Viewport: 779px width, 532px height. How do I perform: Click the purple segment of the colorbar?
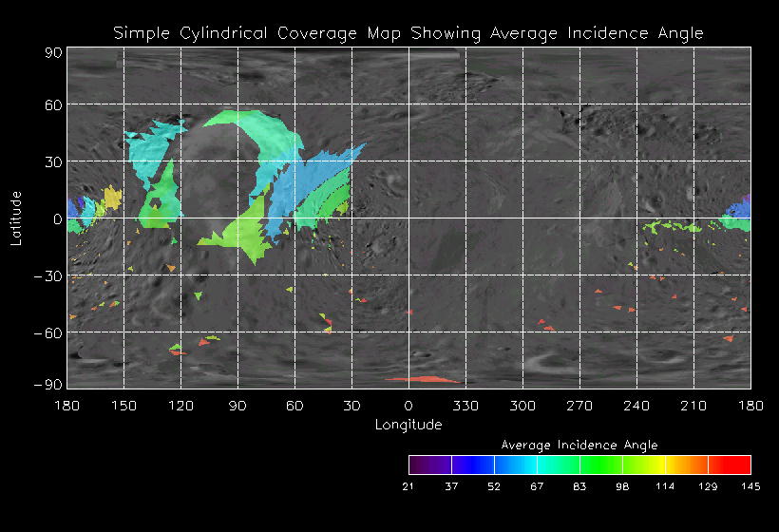click(429, 465)
